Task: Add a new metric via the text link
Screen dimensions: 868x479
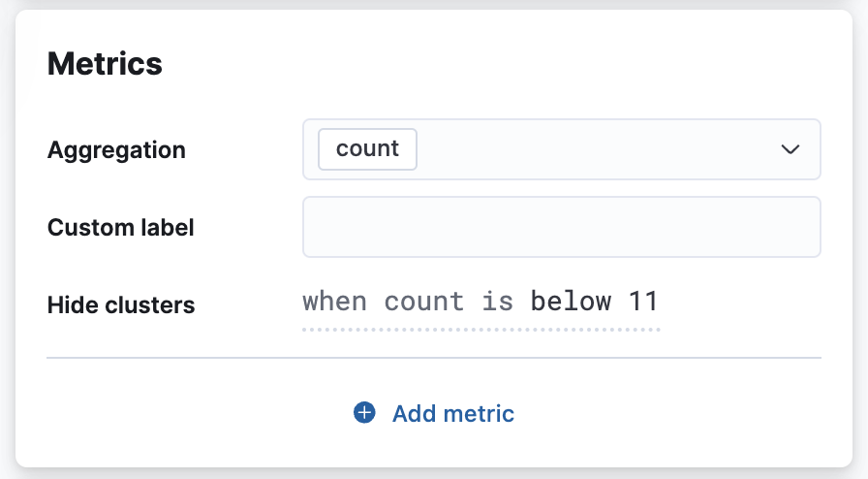Action: pos(452,414)
